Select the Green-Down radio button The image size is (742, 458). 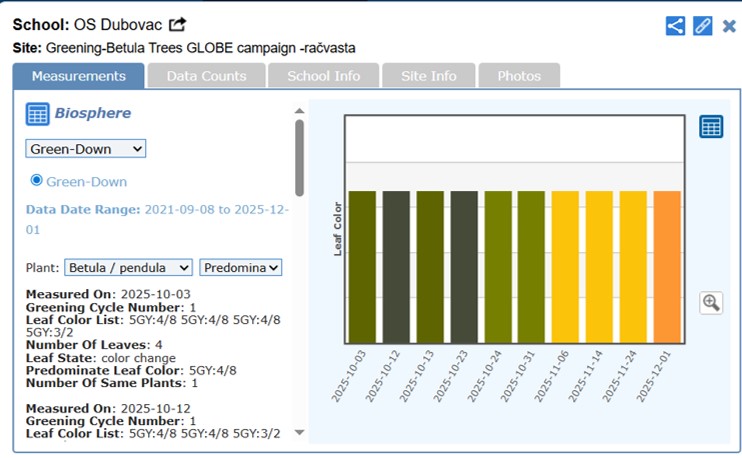click(x=37, y=180)
